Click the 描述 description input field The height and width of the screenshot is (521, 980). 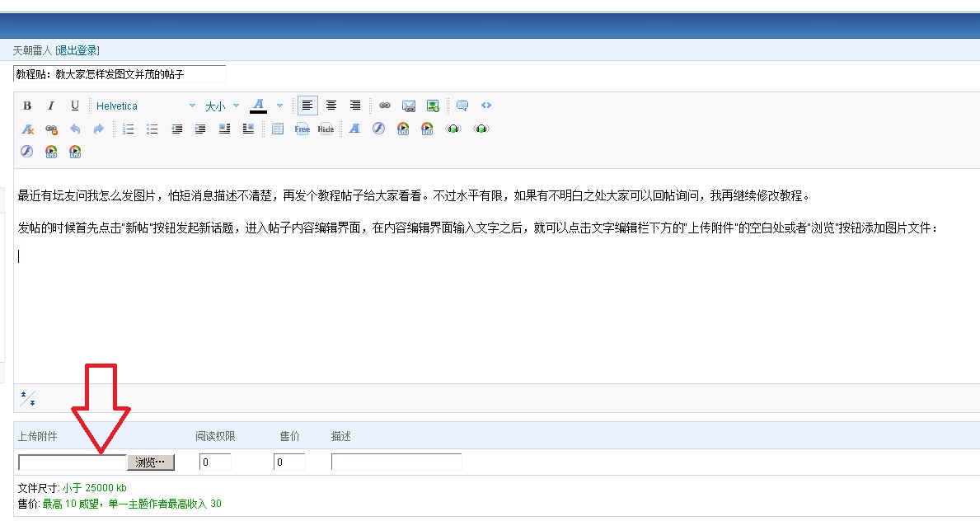click(x=396, y=462)
